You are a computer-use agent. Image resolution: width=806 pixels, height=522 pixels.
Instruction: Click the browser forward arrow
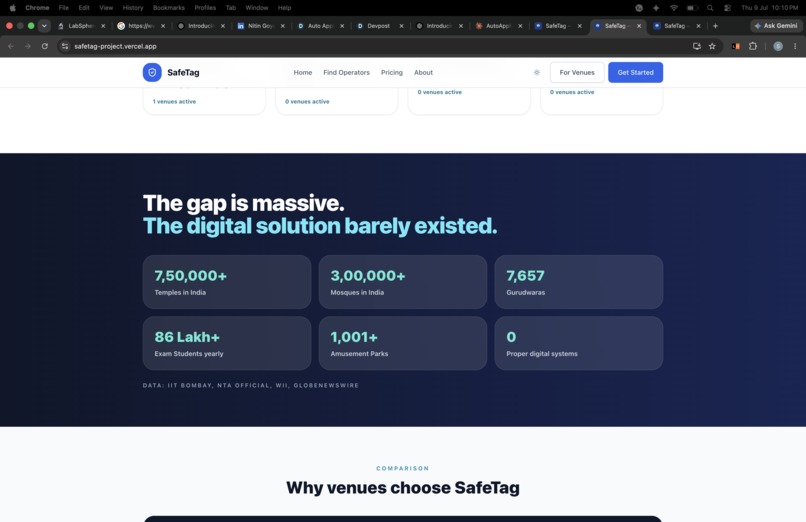[28, 46]
